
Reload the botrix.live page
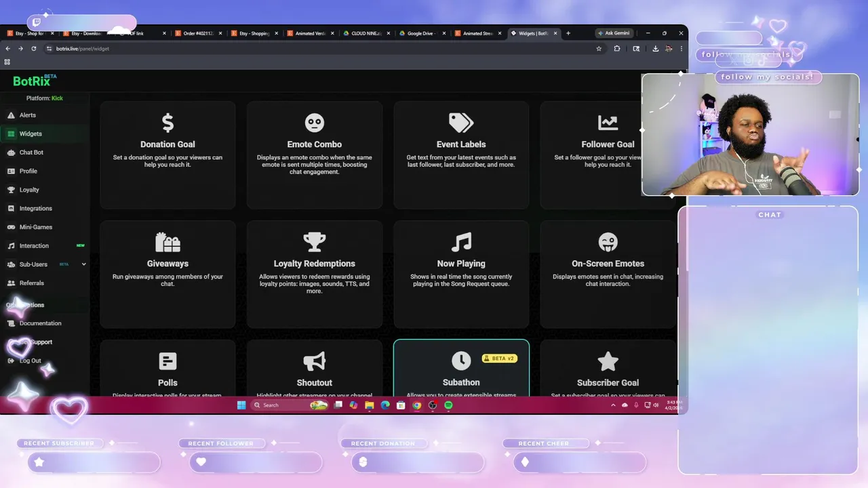[x=33, y=49]
